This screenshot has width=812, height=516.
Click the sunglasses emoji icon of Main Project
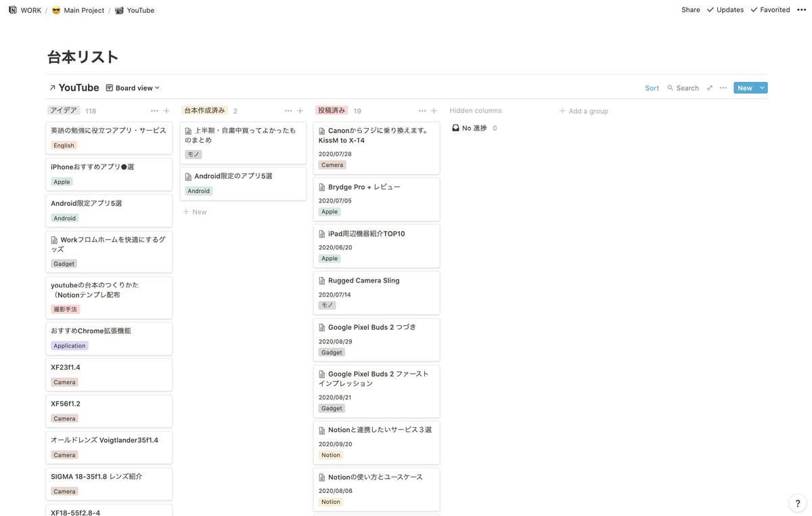(56, 10)
